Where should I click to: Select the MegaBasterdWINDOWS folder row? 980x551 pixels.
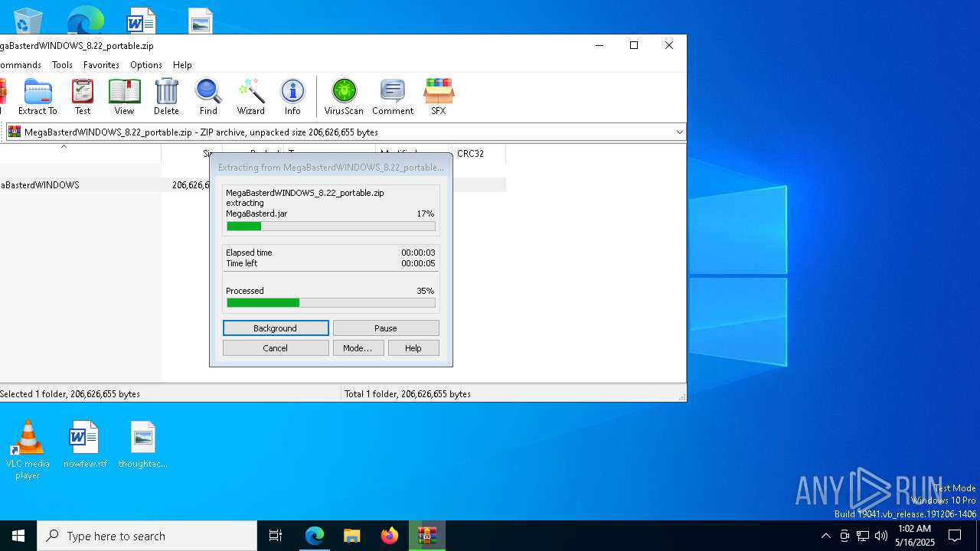[253, 184]
